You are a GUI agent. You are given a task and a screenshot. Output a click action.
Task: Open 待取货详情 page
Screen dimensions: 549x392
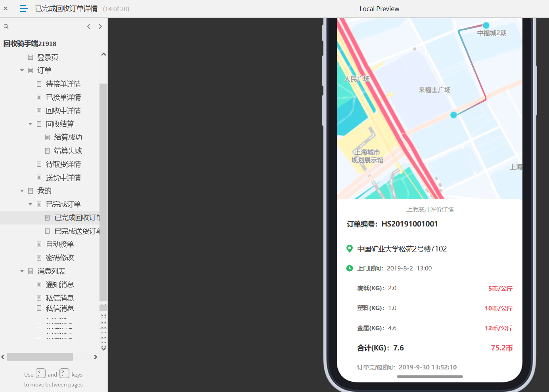coord(63,164)
